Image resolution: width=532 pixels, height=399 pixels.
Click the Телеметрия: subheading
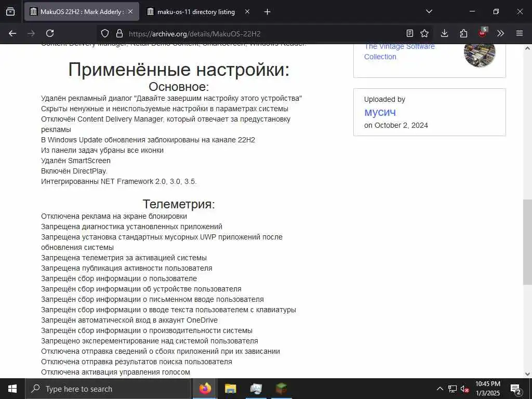179,204
